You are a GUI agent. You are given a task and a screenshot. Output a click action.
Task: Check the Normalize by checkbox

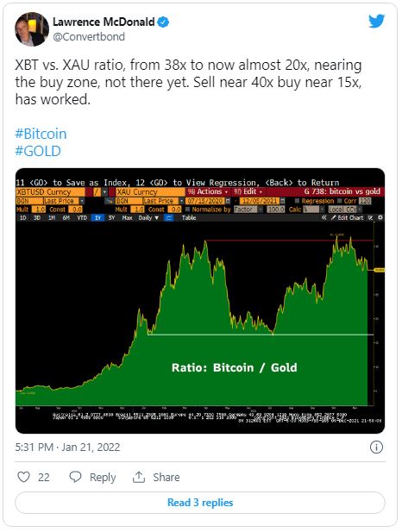pos(187,210)
